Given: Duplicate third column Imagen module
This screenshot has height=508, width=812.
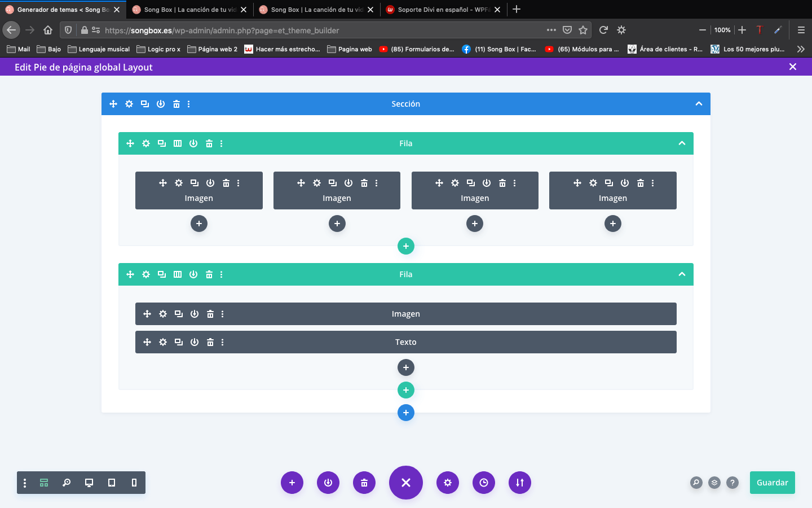Looking at the screenshot, I should (471, 183).
